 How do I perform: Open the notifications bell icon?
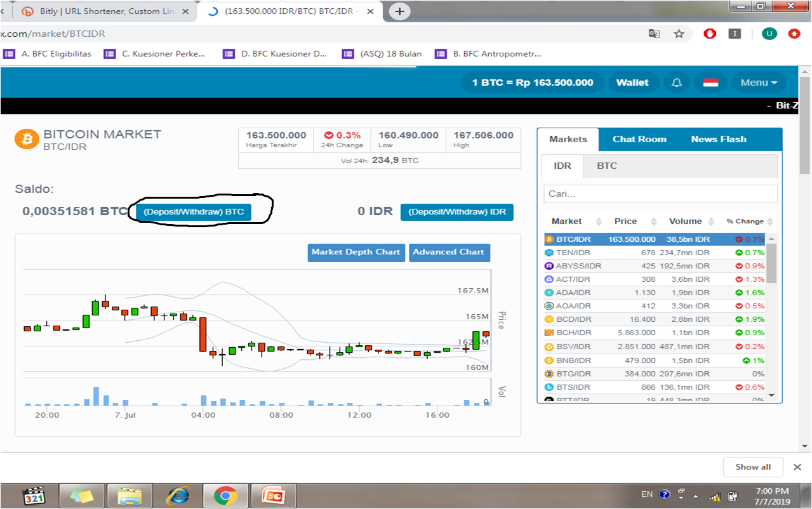[x=677, y=83]
